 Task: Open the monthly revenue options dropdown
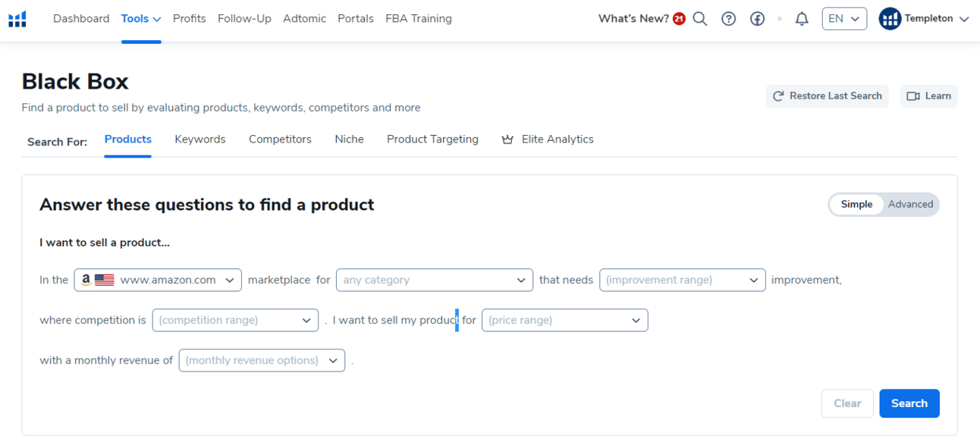262,360
